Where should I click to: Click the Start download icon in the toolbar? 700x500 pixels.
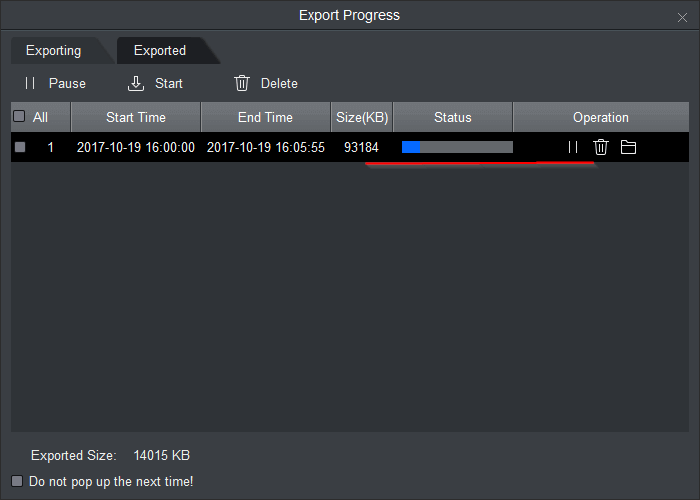pyautogui.click(x=137, y=84)
